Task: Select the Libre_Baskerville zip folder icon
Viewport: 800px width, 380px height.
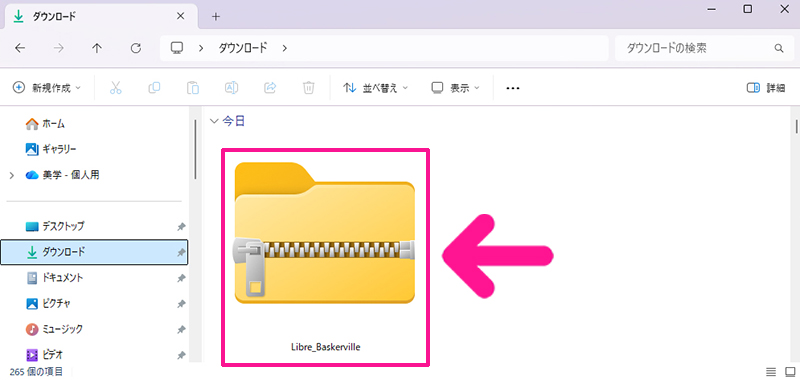Action: tap(325, 233)
